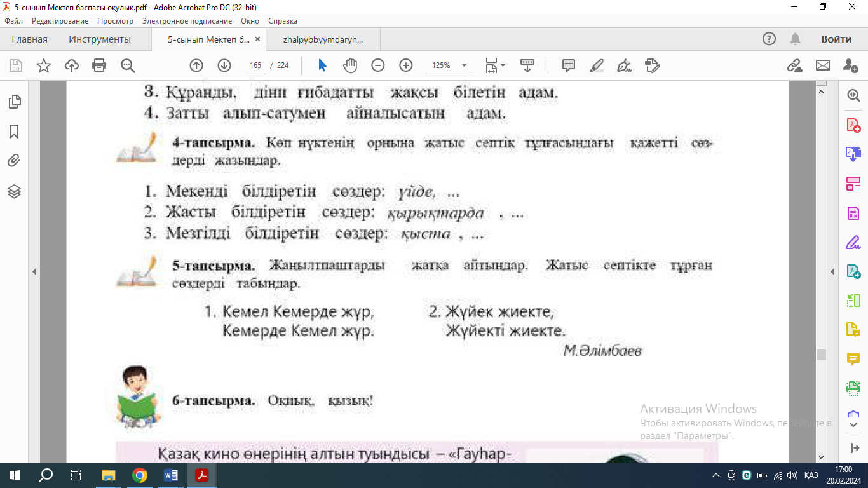
Task: Open the Create PDF tool in right pane
Action: 853,125
